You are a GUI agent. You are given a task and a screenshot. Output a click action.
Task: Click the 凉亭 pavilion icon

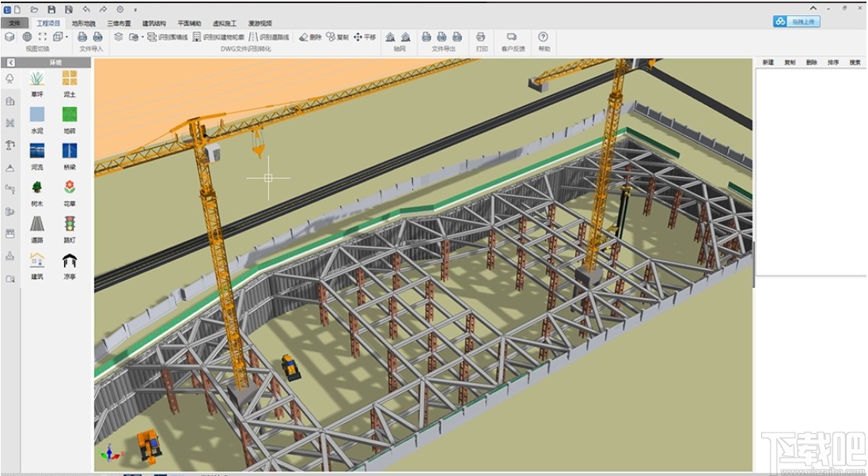pyautogui.click(x=70, y=261)
